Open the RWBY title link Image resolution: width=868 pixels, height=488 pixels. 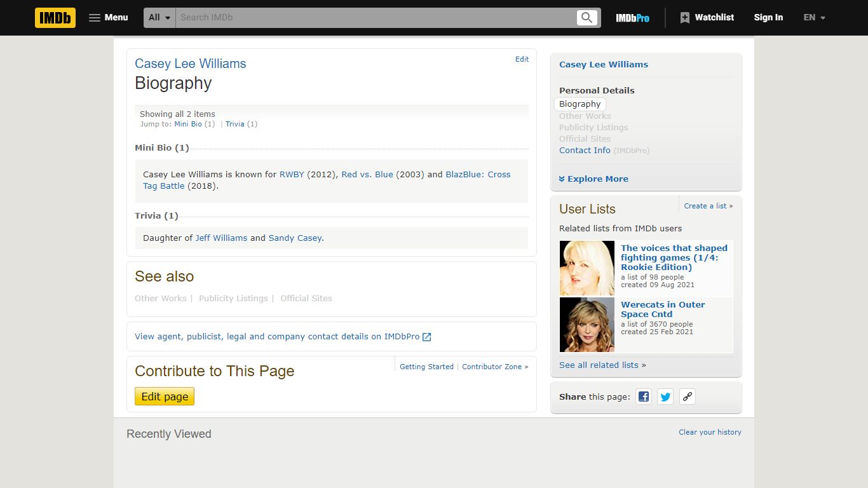[x=292, y=174]
